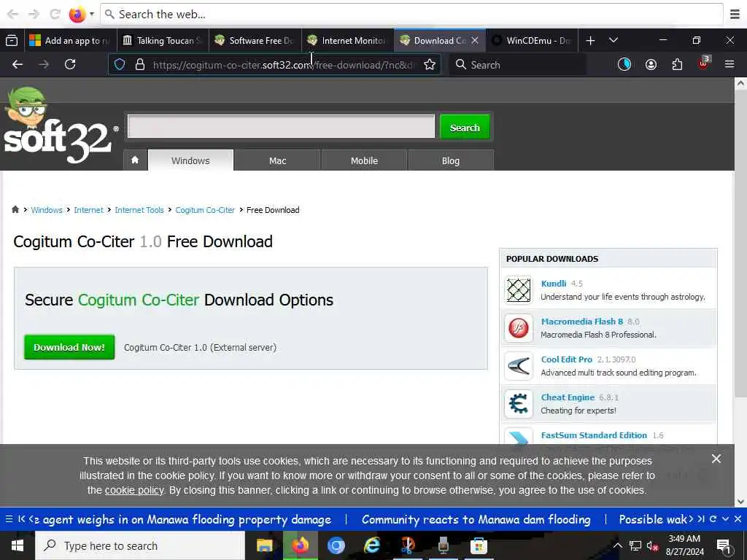
Task: Open the FastSum Standard Edition link
Action: [594, 435]
